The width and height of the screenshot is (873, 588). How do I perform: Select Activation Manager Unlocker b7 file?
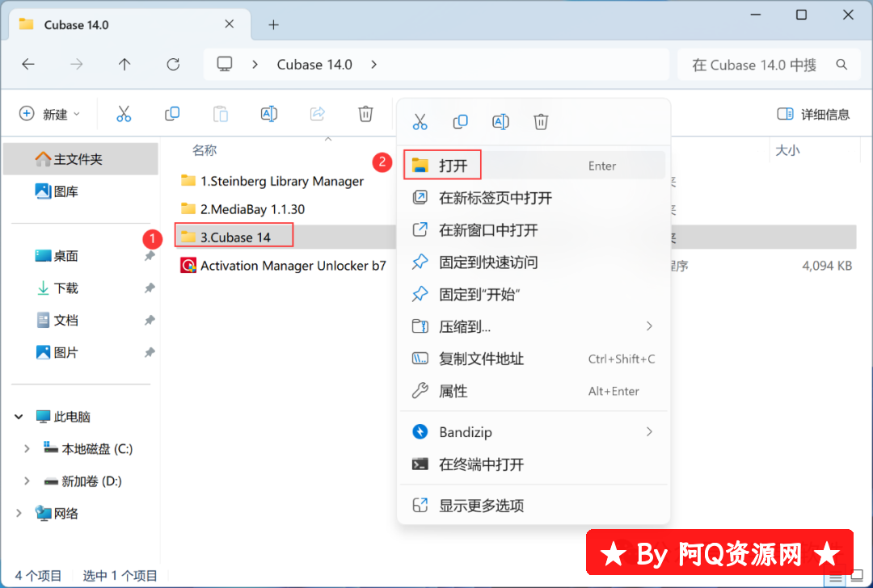[283, 266]
